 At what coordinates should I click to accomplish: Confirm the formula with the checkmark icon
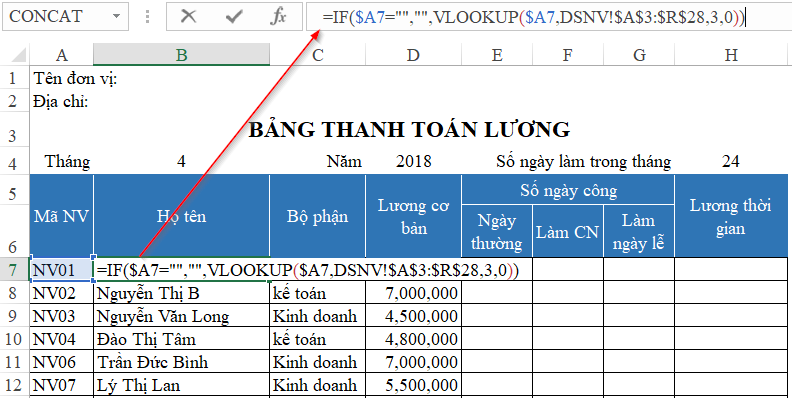point(233,16)
